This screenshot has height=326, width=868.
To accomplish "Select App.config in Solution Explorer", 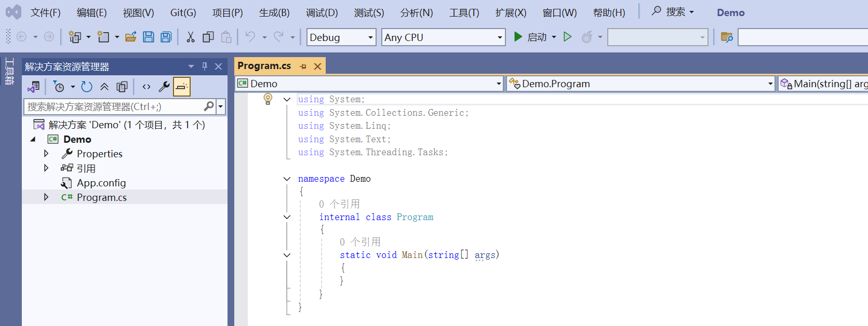I will click(101, 183).
